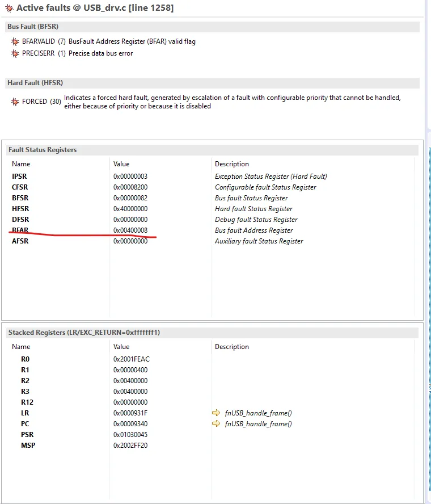
Task: Click the arrow icon in the PC row
Action: (x=216, y=423)
